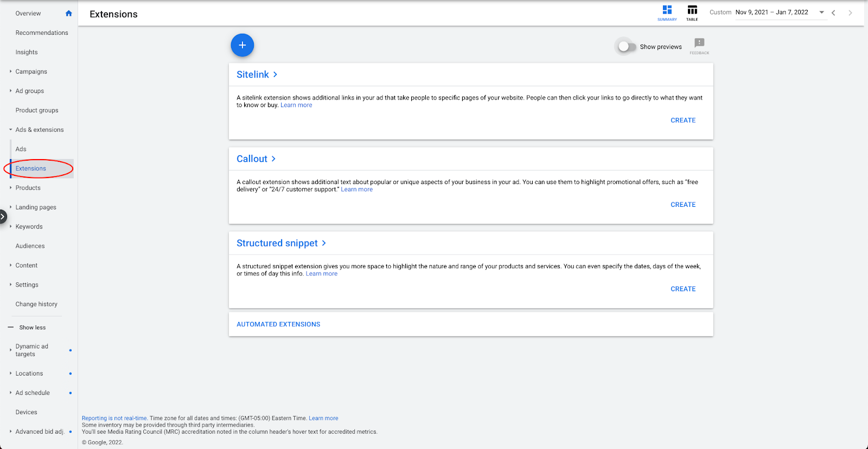
Task: Go to next date range arrow
Action: 850,12
